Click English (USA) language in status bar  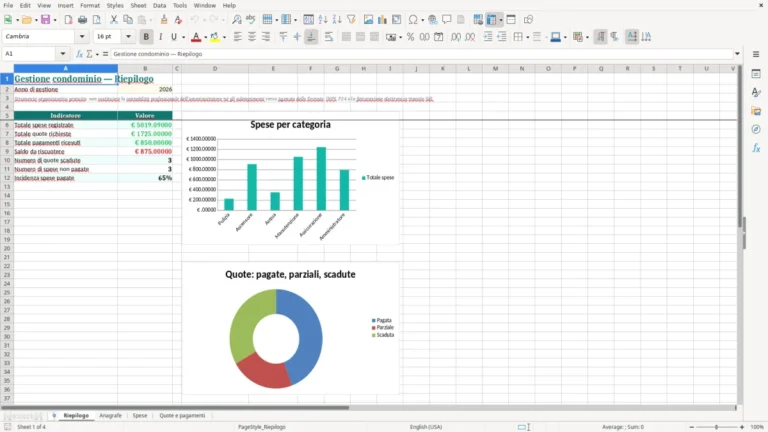426,427
